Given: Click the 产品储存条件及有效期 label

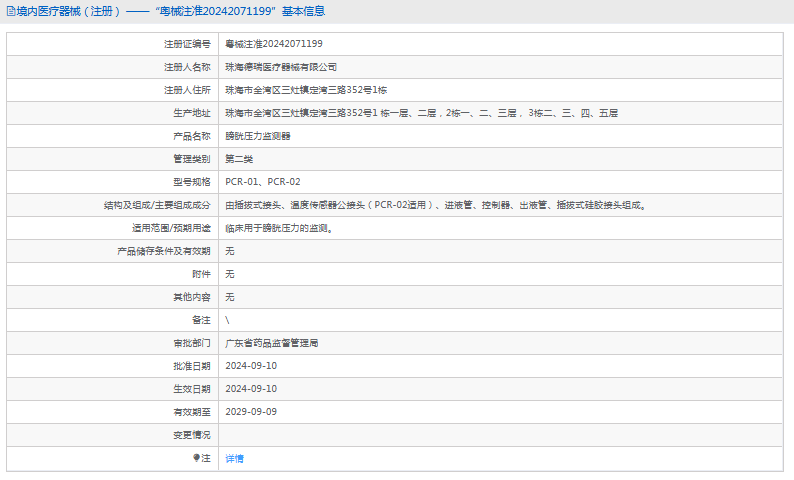Looking at the screenshot, I should point(164,251).
